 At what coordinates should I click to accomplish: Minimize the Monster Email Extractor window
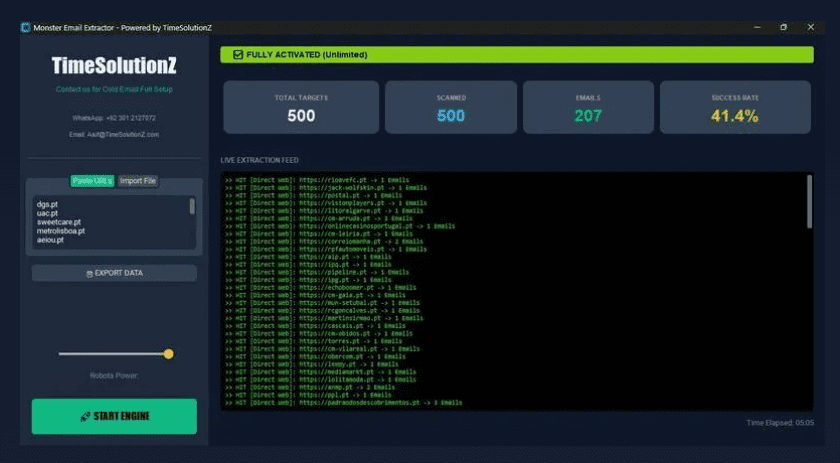(757, 27)
